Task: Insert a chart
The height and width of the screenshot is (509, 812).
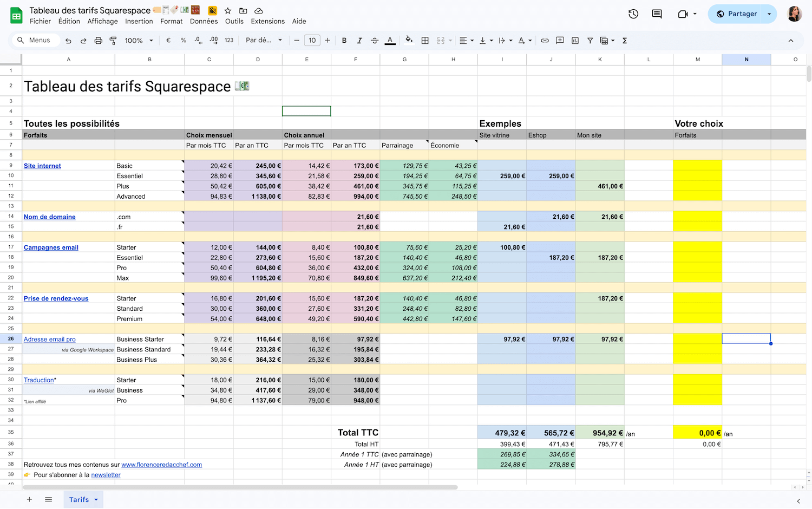Action: (x=575, y=40)
